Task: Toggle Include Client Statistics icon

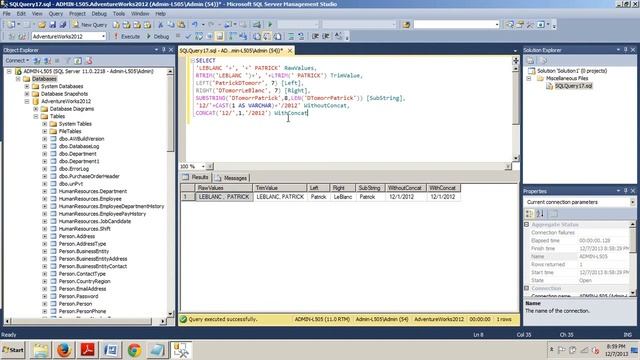Action: 243,36
